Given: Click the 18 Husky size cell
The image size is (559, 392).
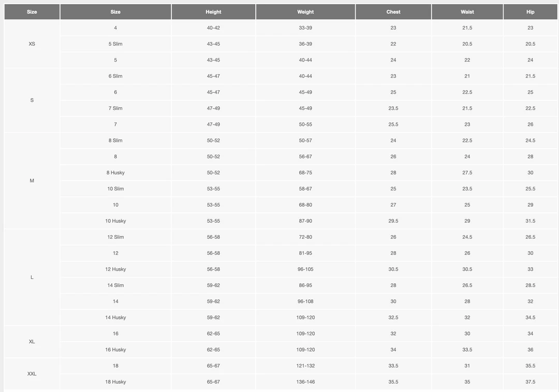Looking at the screenshot, I should coord(115,382).
